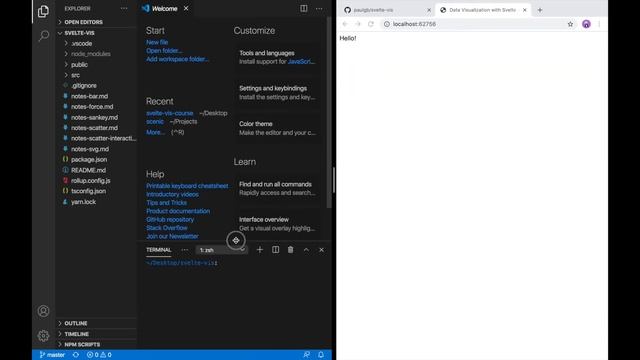640x360 pixels.
Task: Synchronize changes from status bar
Action: (76, 355)
